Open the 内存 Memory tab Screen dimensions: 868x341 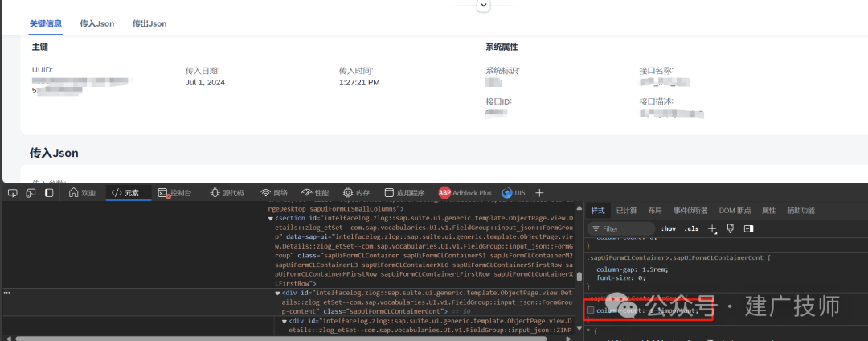[356, 193]
